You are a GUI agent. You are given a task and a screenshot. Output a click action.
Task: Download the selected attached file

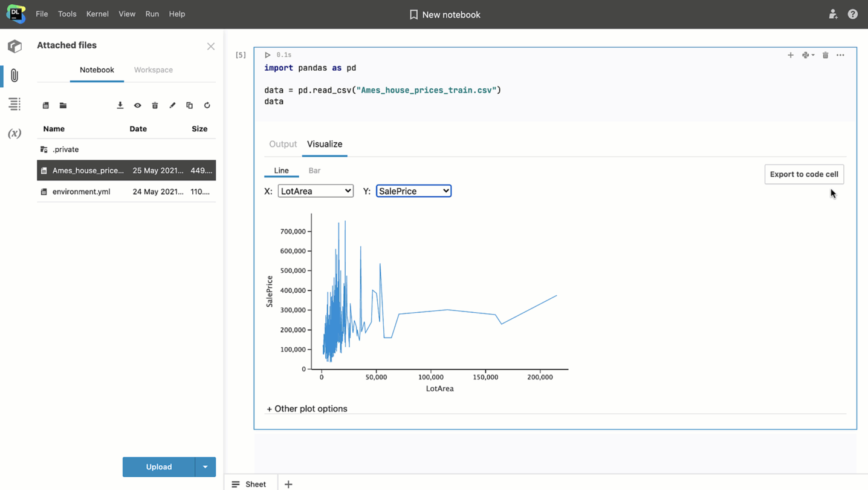pos(120,105)
